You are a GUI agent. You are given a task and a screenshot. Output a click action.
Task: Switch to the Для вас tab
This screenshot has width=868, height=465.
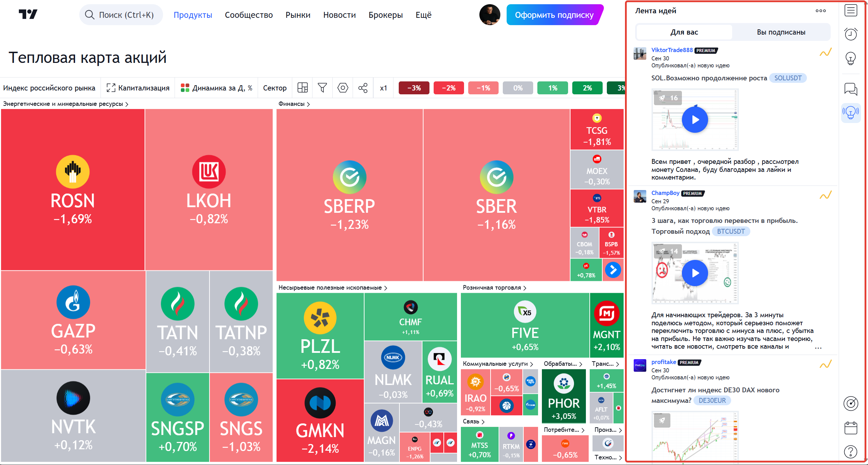click(x=684, y=32)
